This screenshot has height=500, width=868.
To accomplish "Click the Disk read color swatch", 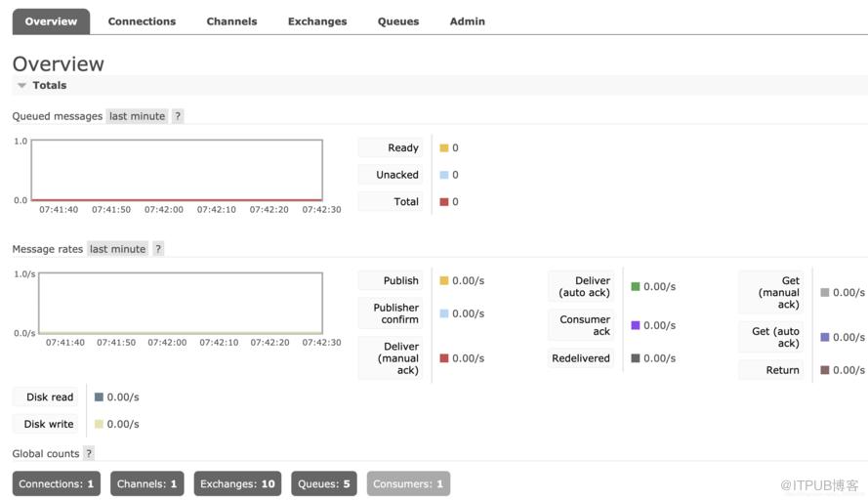I will [x=99, y=397].
